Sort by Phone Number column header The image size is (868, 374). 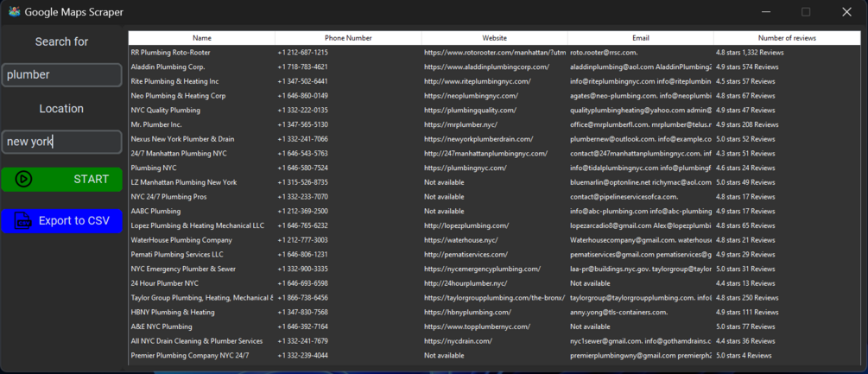pos(348,38)
